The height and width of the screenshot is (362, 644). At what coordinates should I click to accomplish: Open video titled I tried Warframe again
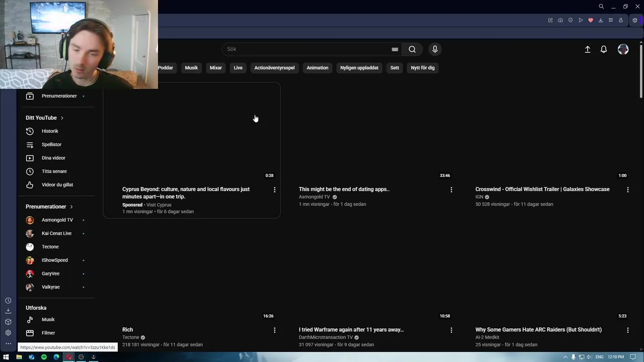click(x=351, y=330)
